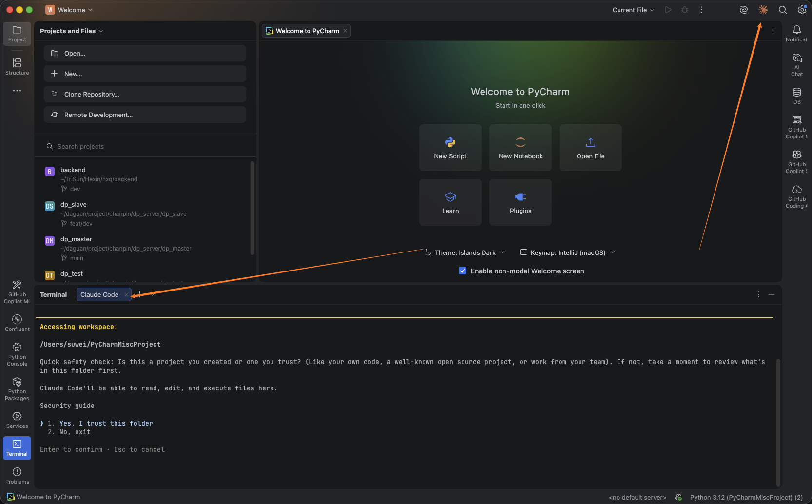Open editor tabs options menu
The height and width of the screenshot is (504, 812).
point(773,31)
